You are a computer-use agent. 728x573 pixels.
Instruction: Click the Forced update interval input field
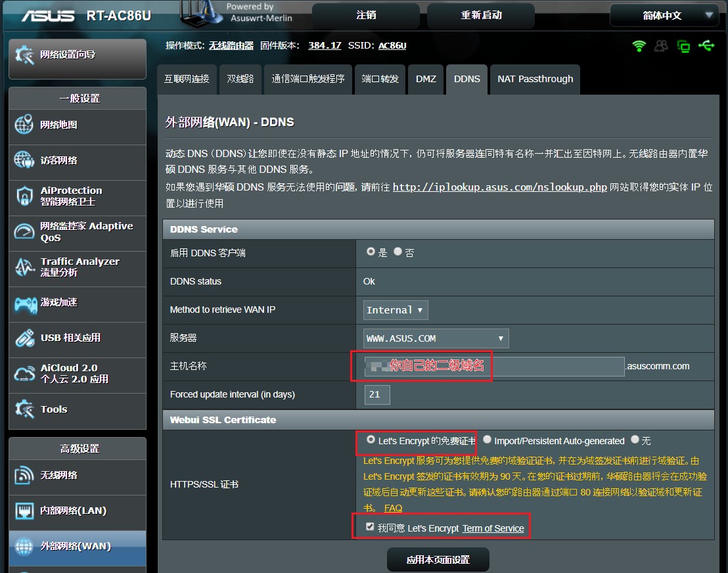pos(376,394)
